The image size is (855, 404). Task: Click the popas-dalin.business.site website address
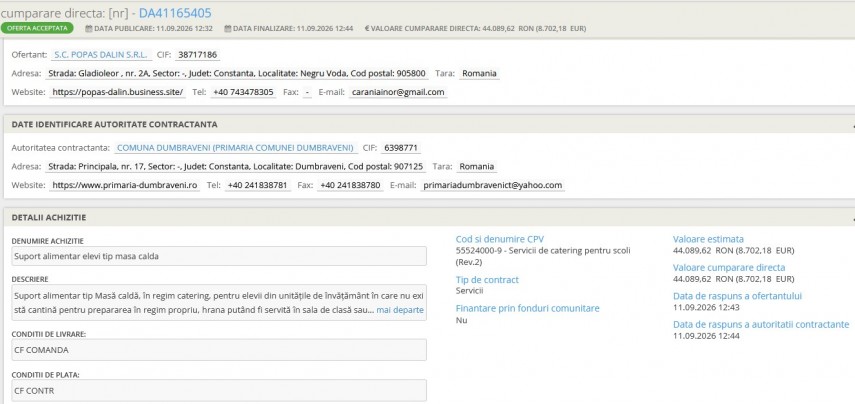(x=118, y=92)
